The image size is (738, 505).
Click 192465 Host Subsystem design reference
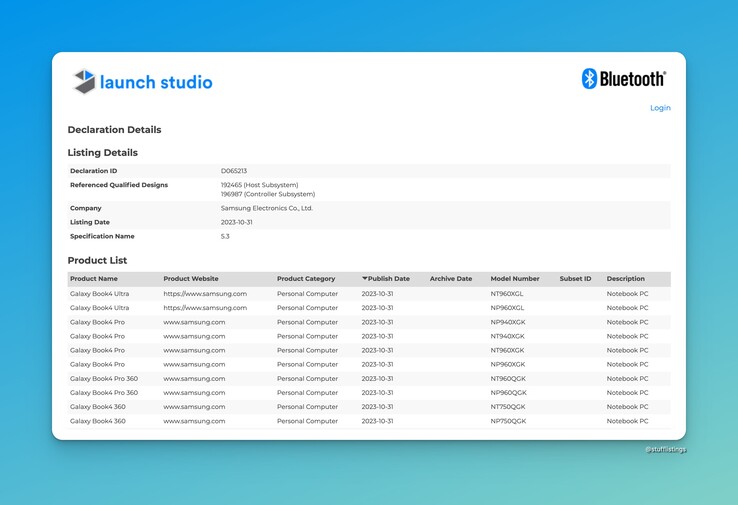tap(259, 185)
